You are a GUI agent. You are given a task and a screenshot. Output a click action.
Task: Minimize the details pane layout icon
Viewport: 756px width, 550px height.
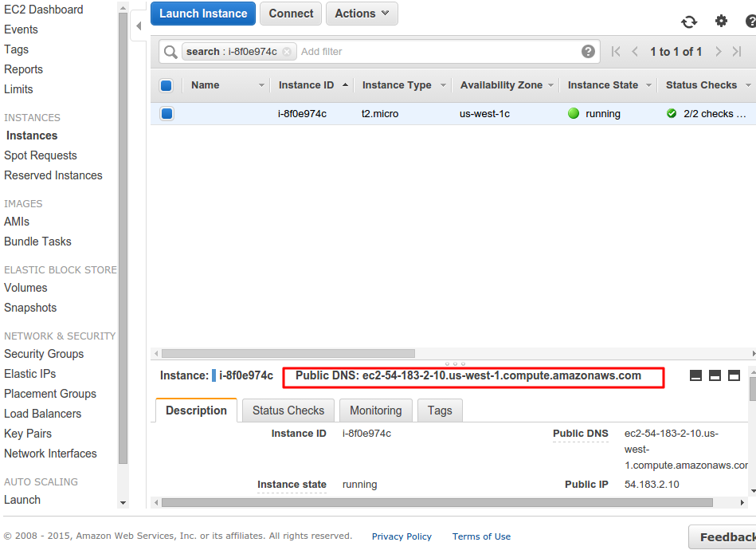point(695,375)
